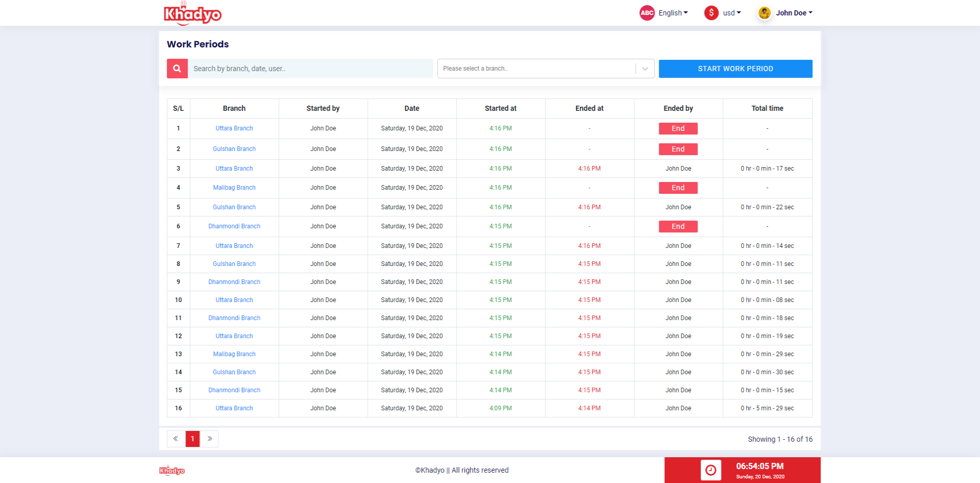The width and height of the screenshot is (980, 483).
Task: Click the Khadyo logo in header
Action: point(193,14)
